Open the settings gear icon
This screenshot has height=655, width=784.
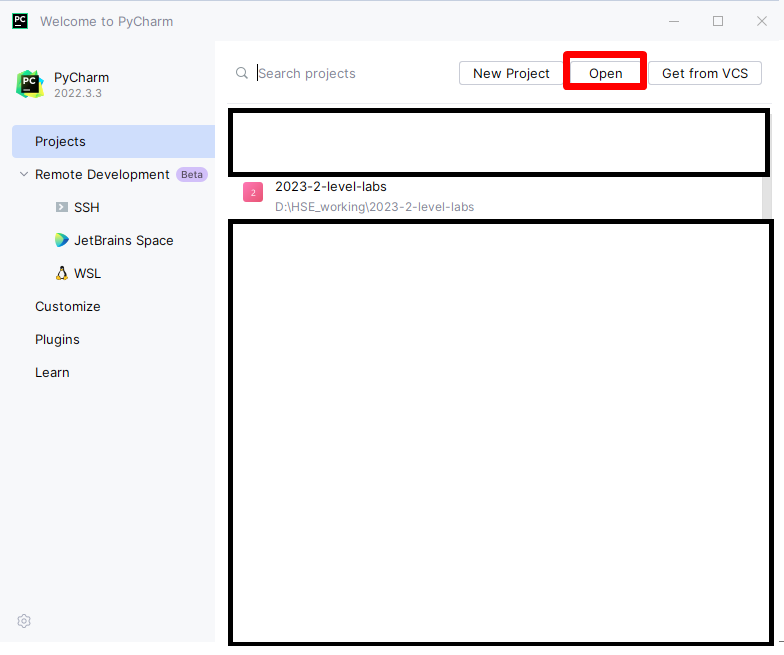pos(24,620)
